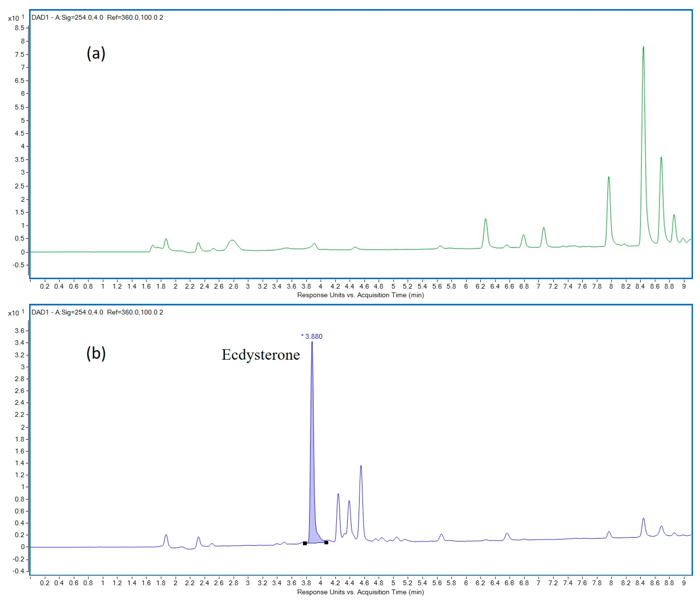Click panel label (b) in bottom chromatogram
The width and height of the screenshot is (700, 601).
(x=96, y=353)
